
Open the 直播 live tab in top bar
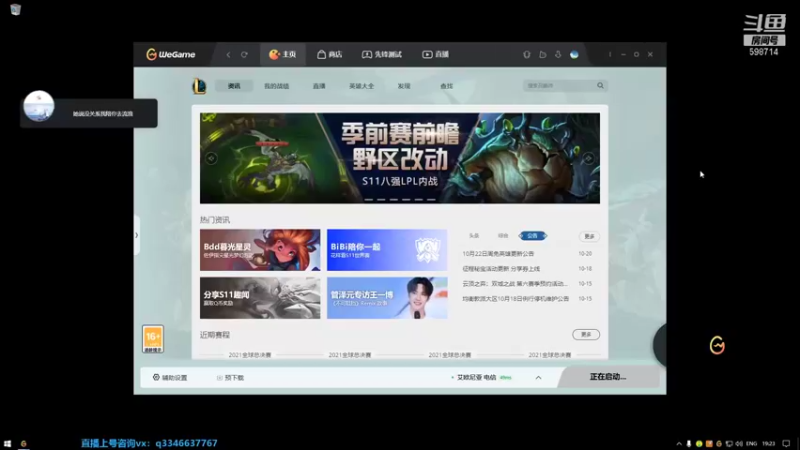coord(435,54)
